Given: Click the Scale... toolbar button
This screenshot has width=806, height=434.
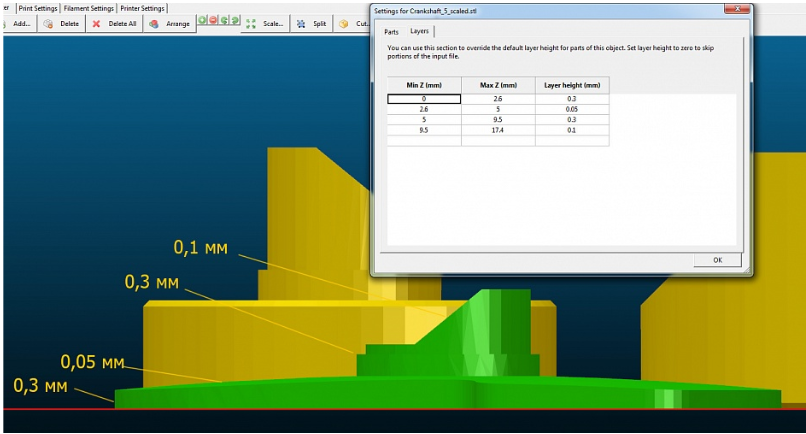Looking at the screenshot, I should pyautogui.click(x=265, y=24).
